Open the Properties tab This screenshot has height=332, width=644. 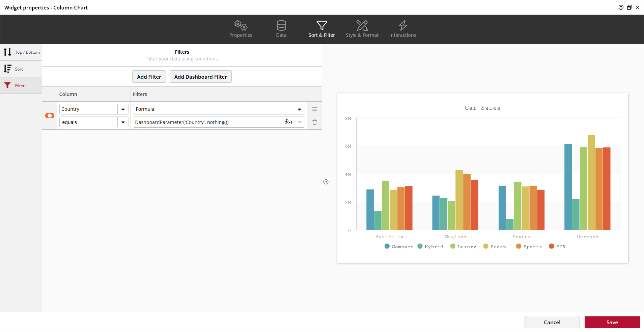(241, 29)
